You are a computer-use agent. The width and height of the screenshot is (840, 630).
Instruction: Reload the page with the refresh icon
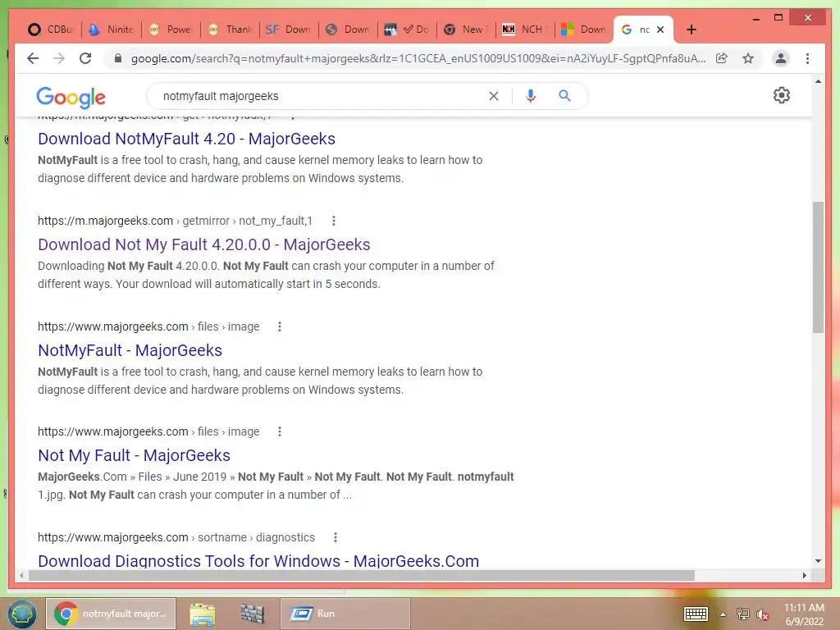pyautogui.click(x=85, y=58)
